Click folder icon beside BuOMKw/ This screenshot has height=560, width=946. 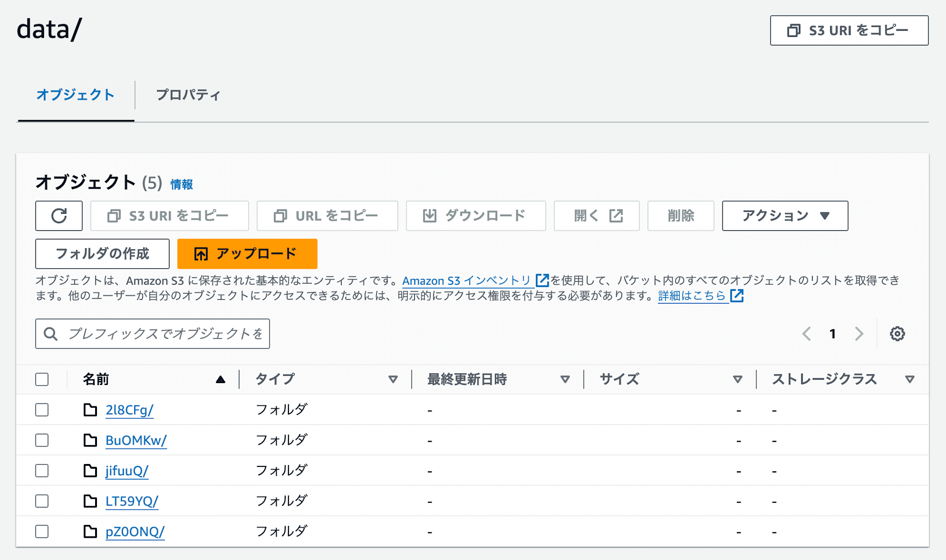(x=90, y=440)
